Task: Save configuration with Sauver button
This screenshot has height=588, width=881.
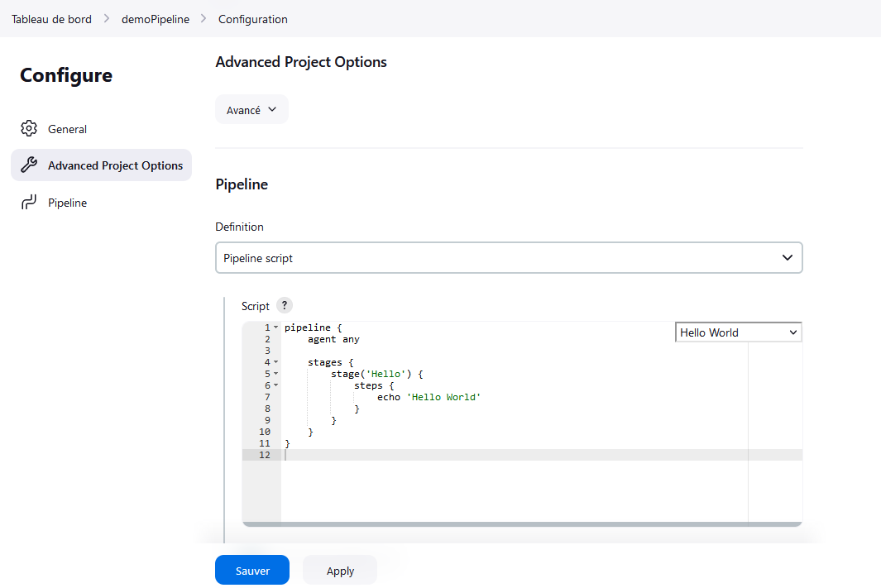Action: click(252, 570)
